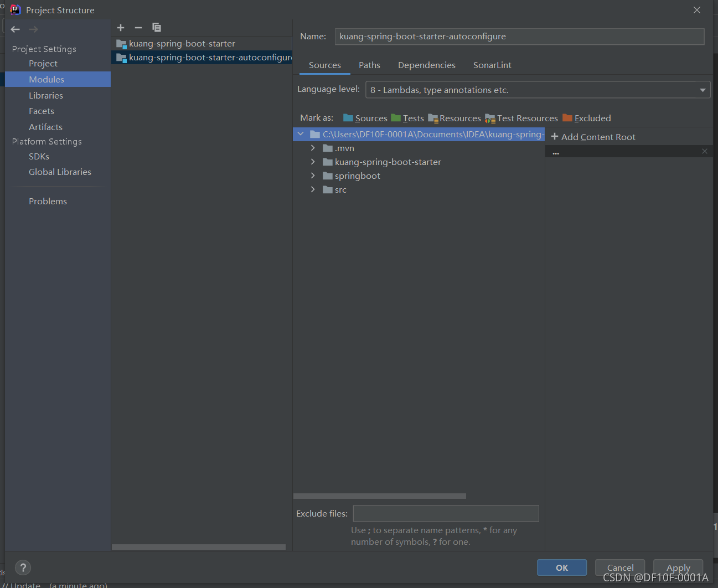The height and width of the screenshot is (588, 718).
Task: Click the OK button
Action: [561, 568]
